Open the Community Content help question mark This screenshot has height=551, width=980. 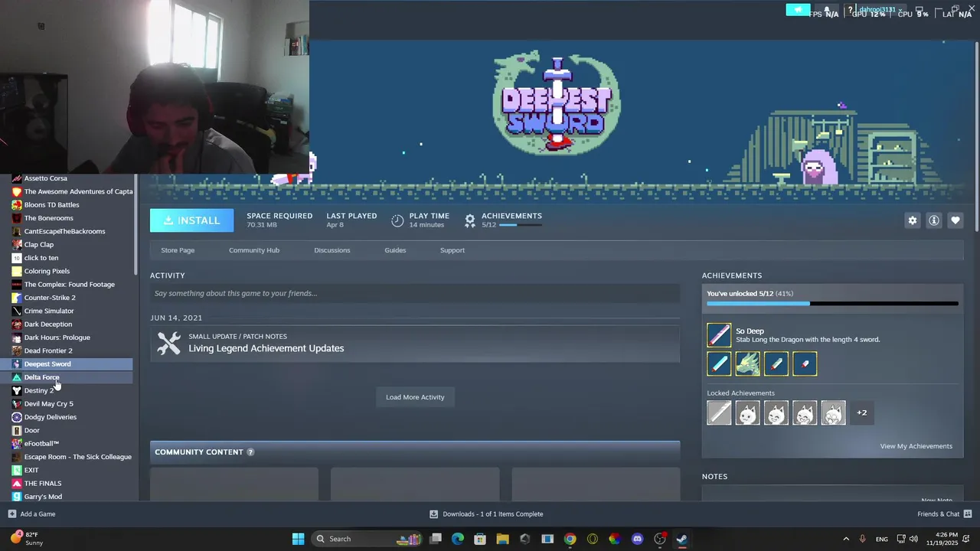click(250, 452)
